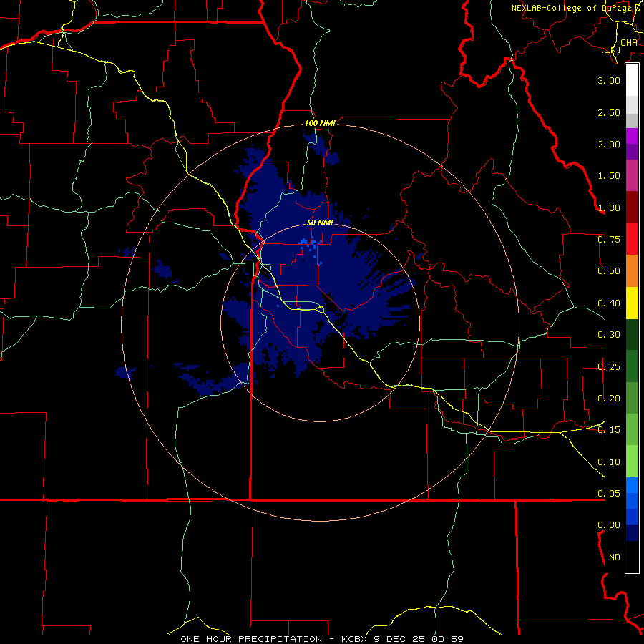
Task: Click the 0.00 legend value
Action: tap(609, 525)
